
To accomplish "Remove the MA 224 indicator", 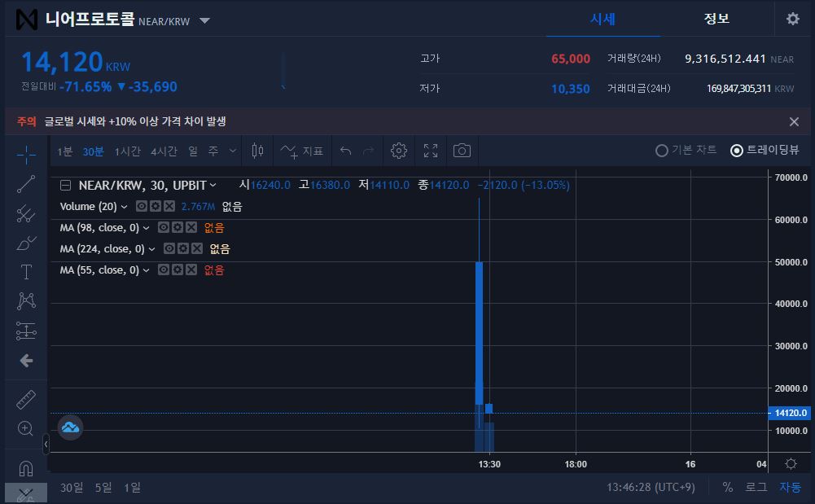I will 196,249.
